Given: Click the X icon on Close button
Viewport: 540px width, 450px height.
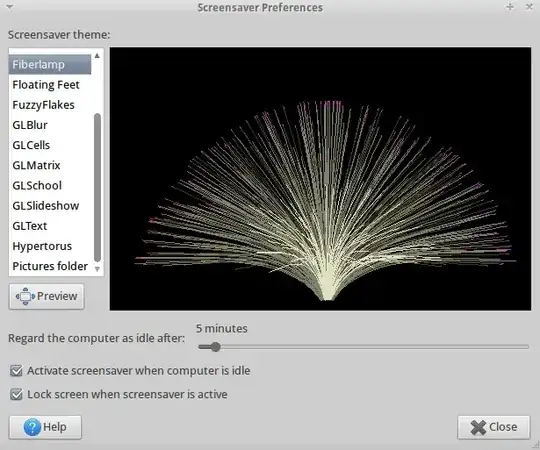Looking at the screenshot, I should (478, 428).
